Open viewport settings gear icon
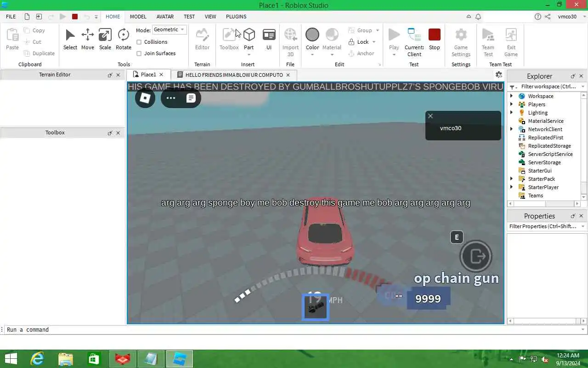Viewport: 588px width, 368px height. [499, 75]
